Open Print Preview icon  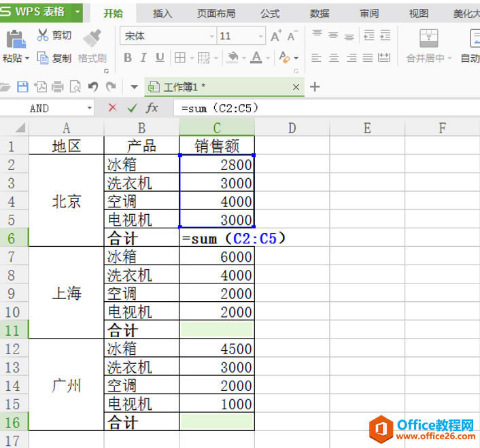pos(75,87)
